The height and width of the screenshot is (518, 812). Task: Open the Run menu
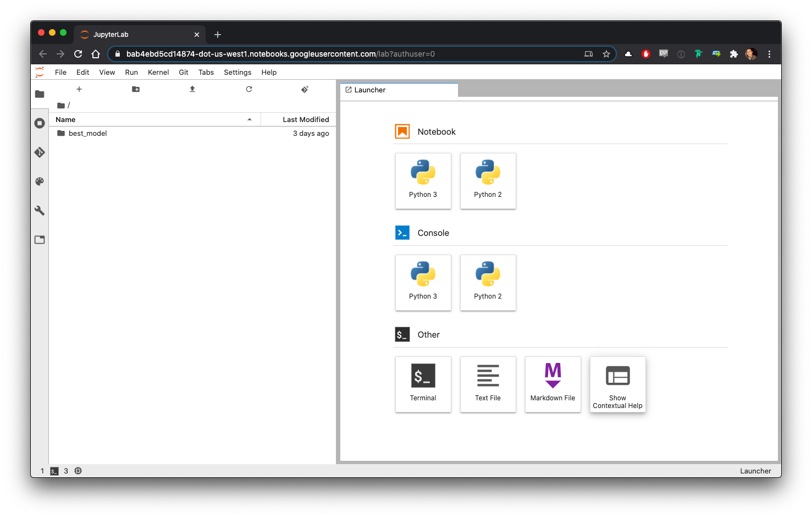[131, 72]
